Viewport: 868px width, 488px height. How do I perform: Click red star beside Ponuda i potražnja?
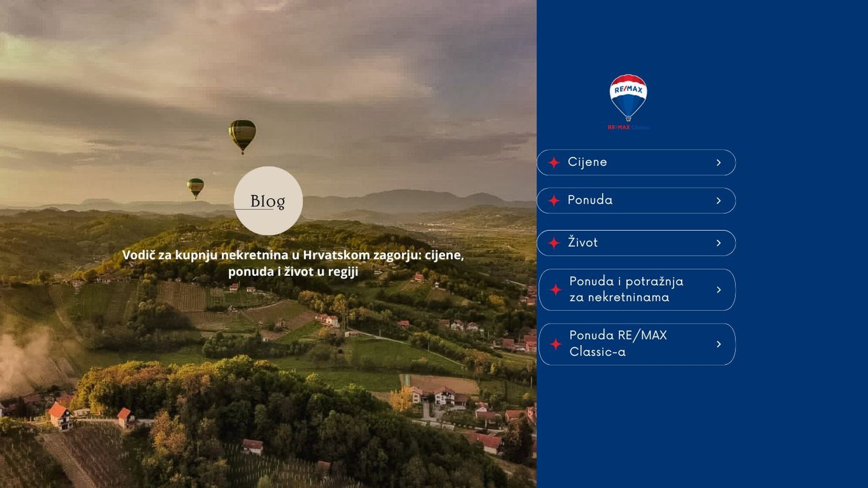pyautogui.click(x=556, y=290)
